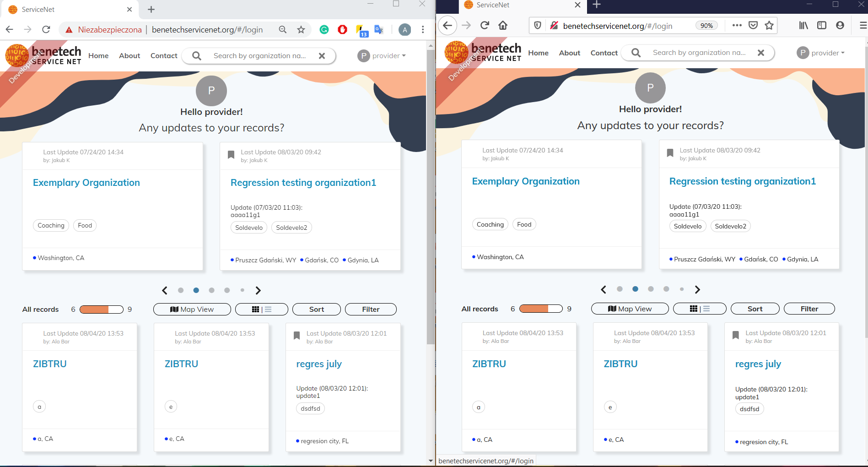Open the Firefox library icon
868x467 pixels.
point(803,26)
